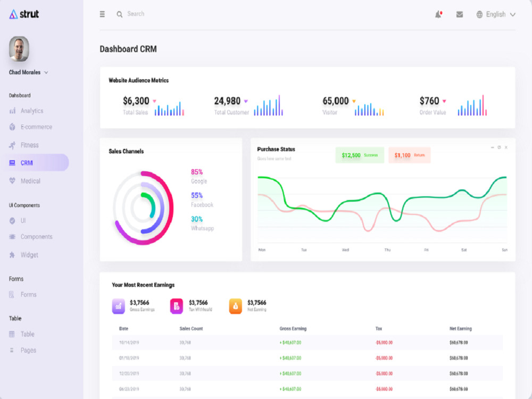Open Table page in sidebar

[x=28, y=334]
